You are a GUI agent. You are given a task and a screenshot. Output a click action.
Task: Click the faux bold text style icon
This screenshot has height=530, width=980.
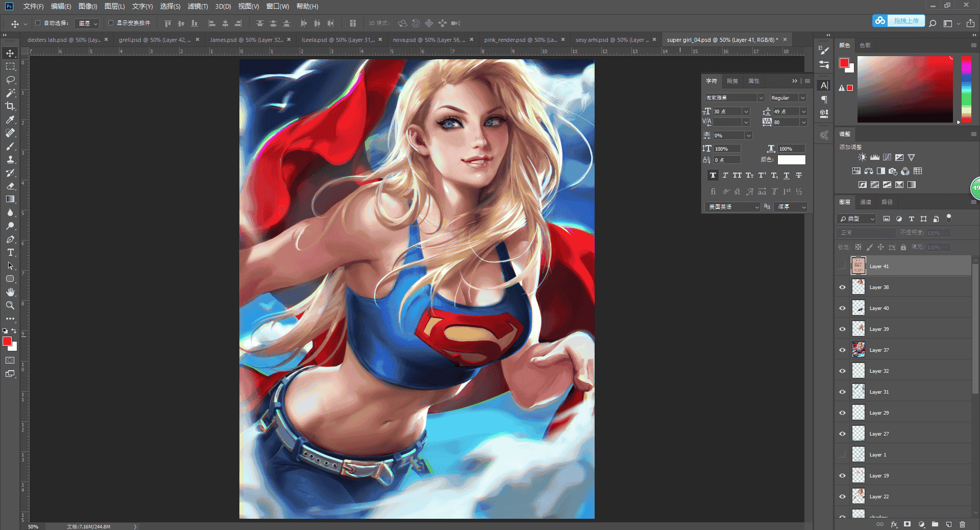tap(713, 175)
